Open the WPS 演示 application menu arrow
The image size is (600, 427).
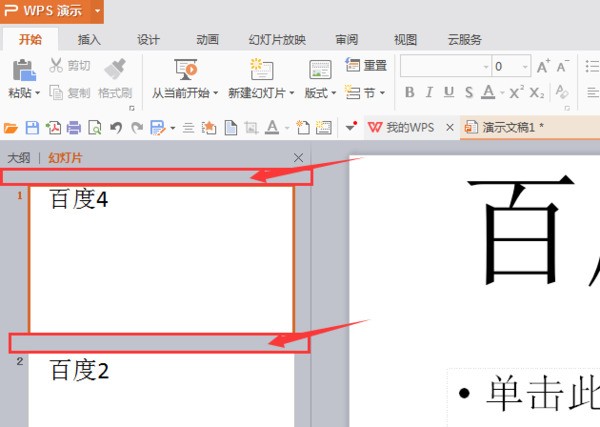tap(97, 10)
